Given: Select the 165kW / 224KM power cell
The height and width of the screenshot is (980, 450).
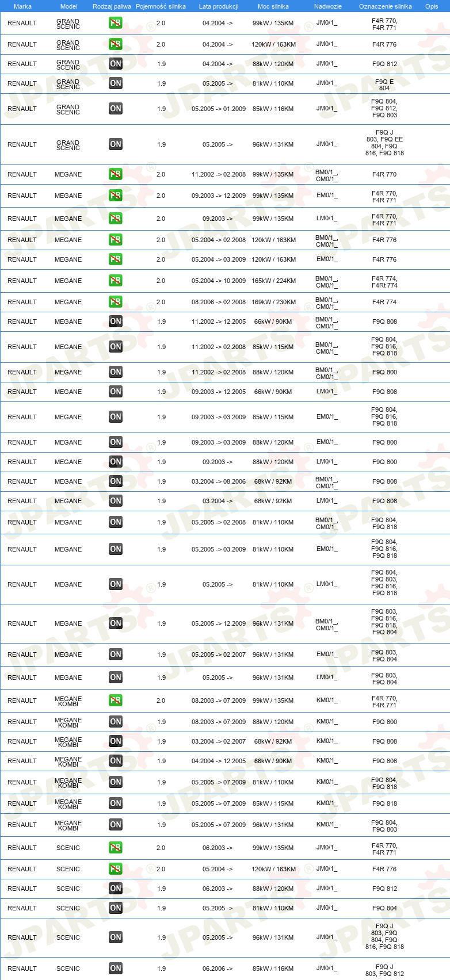Looking at the screenshot, I should click(x=274, y=281).
